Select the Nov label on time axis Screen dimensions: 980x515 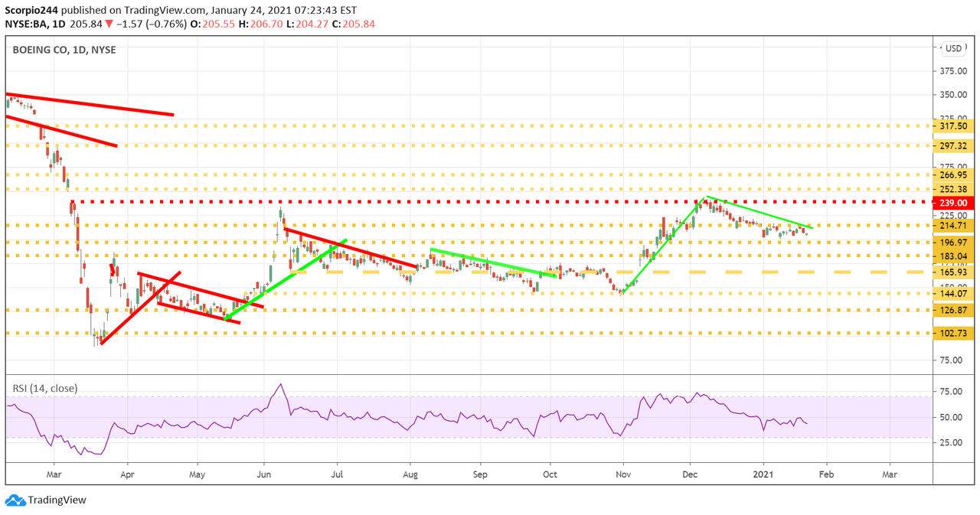[x=623, y=474]
